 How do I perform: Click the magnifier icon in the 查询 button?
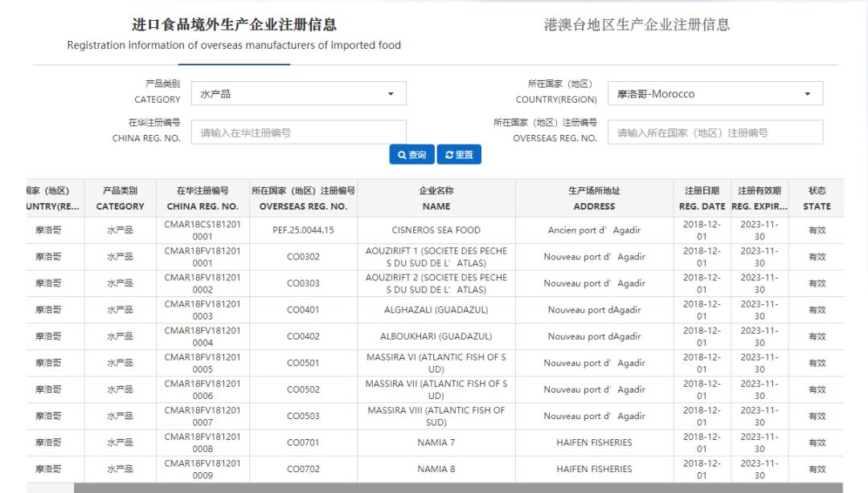401,154
